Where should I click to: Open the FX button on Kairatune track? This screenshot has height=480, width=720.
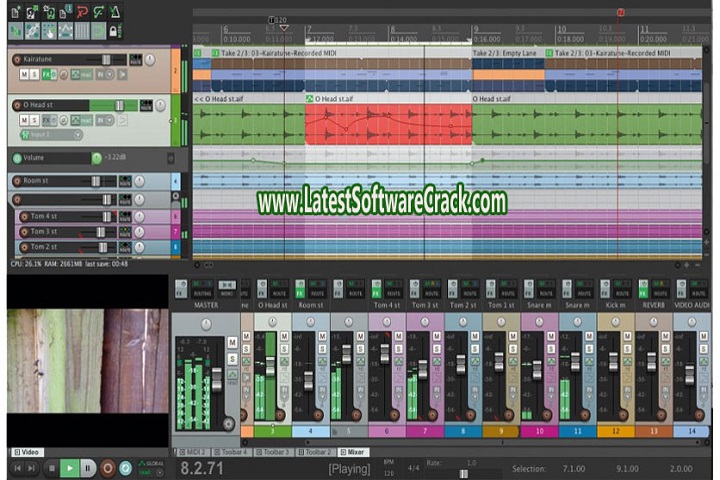click(x=47, y=75)
